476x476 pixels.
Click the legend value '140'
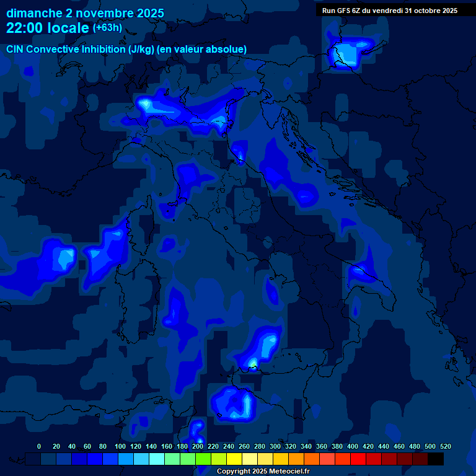click(151, 446)
